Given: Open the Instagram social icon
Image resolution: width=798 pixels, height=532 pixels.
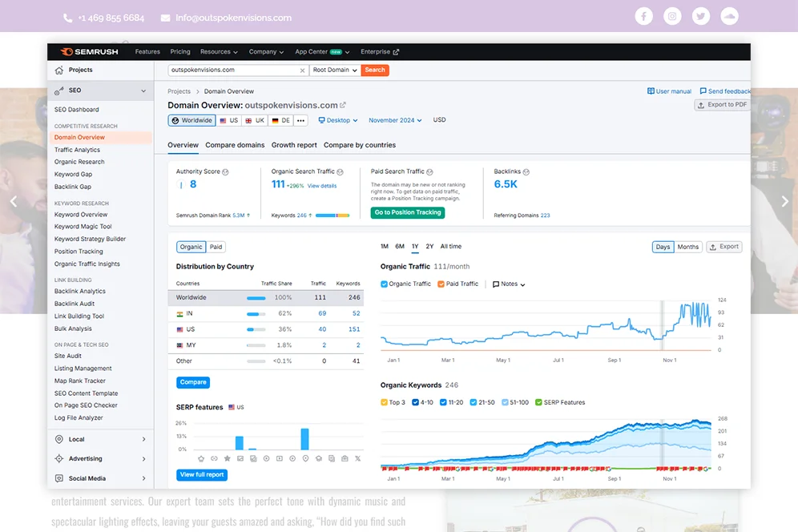Looking at the screenshot, I should point(671,17).
